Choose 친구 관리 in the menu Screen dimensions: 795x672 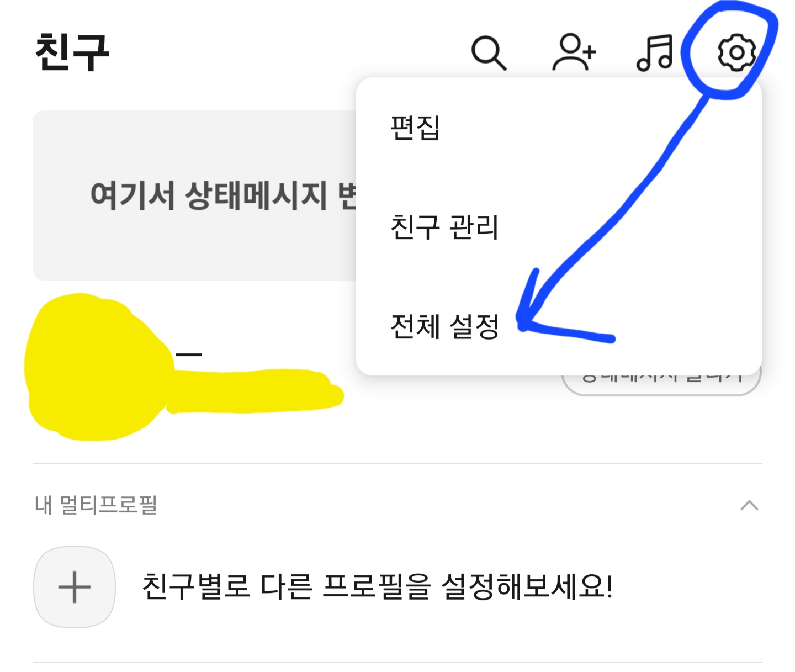[x=444, y=227]
